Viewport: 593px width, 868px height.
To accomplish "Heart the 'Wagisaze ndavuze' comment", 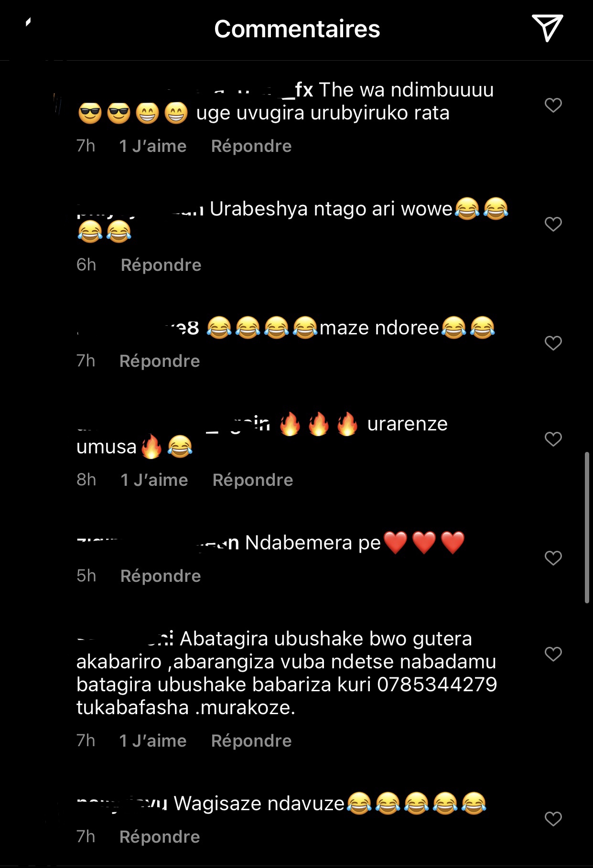I will [553, 819].
